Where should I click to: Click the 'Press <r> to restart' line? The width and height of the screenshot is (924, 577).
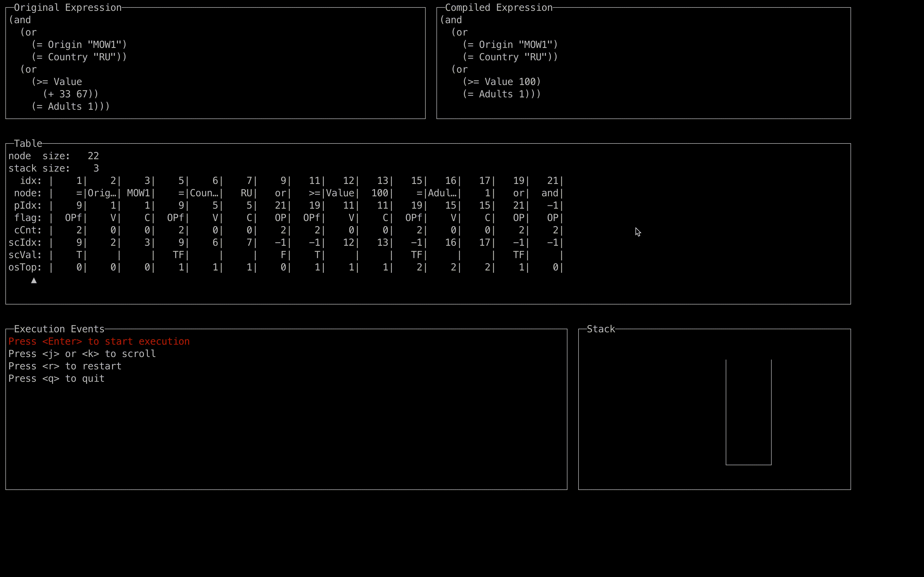[x=65, y=366]
